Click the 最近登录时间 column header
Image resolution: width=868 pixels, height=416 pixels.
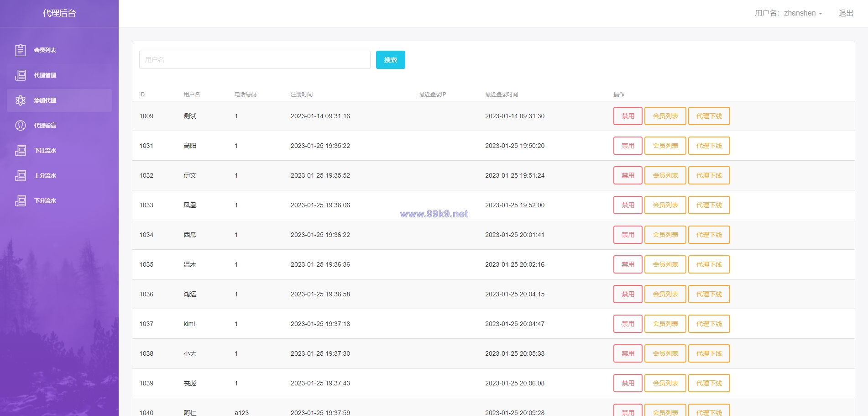(x=502, y=95)
